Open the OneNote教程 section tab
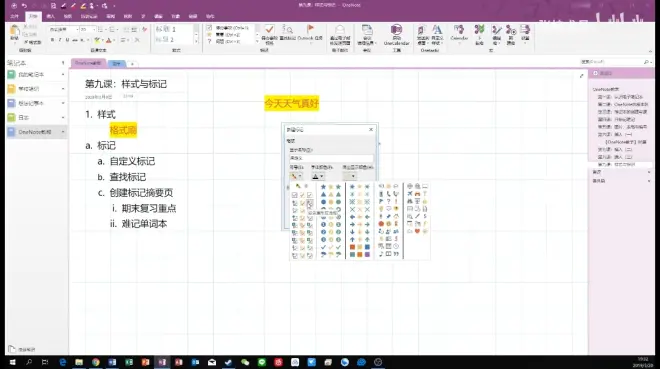Viewport: 660px width, 369px height. tap(88, 63)
